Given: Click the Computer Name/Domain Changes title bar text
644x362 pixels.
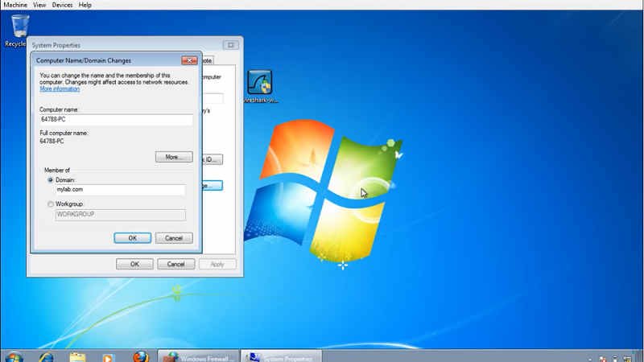Looking at the screenshot, I should point(84,60).
